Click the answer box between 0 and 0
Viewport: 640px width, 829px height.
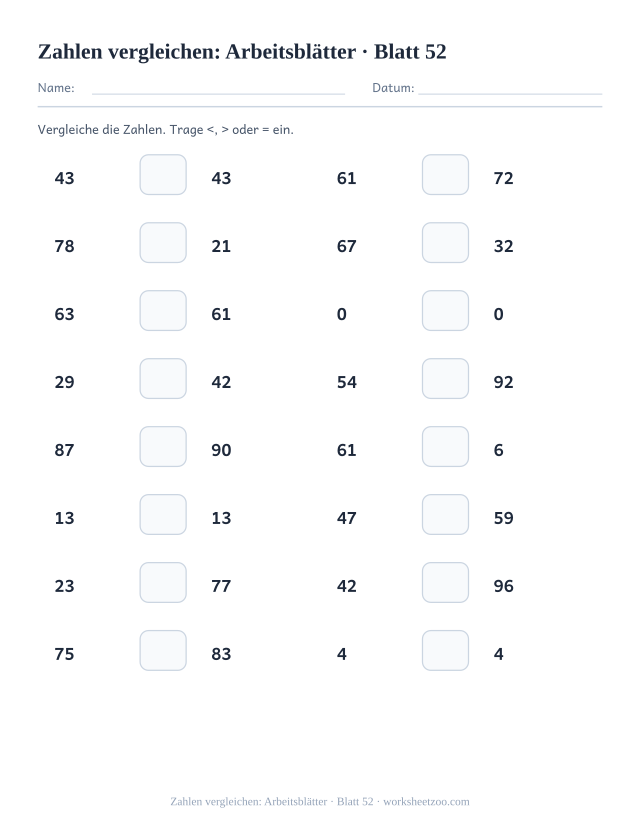(x=445, y=310)
